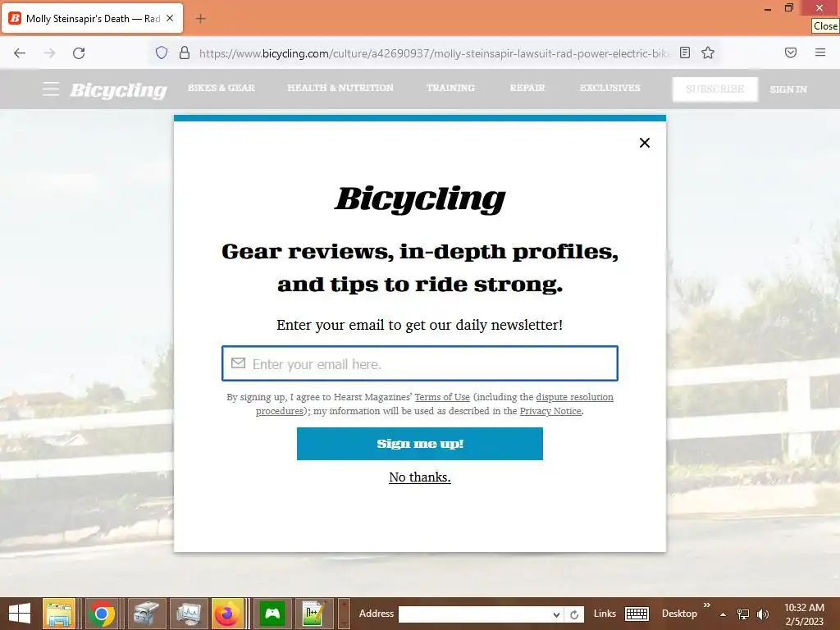Decline with the No thanks link
The height and width of the screenshot is (630, 840).
[420, 477]
